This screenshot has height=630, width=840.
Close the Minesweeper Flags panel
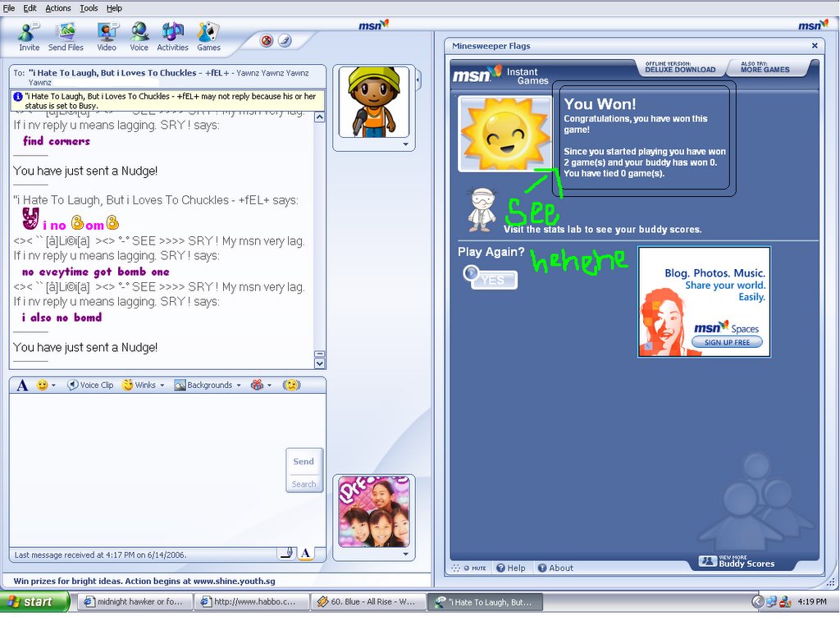click(x=815, y=46)
